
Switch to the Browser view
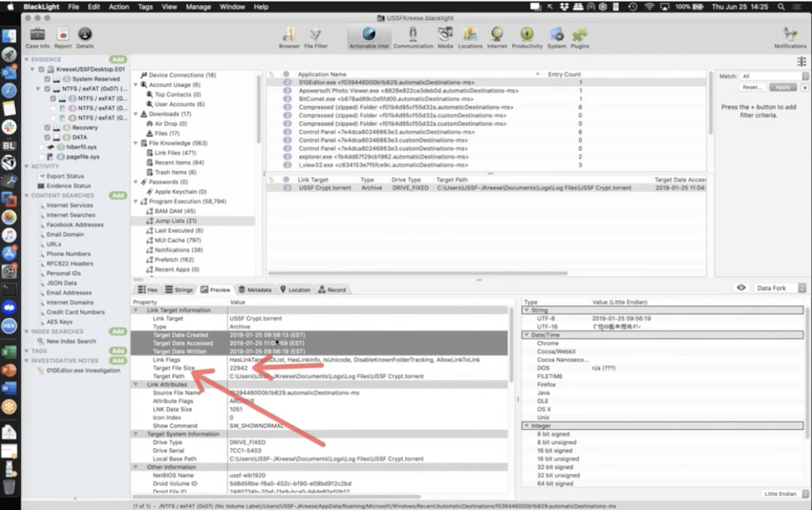click(x=289, y=38)
